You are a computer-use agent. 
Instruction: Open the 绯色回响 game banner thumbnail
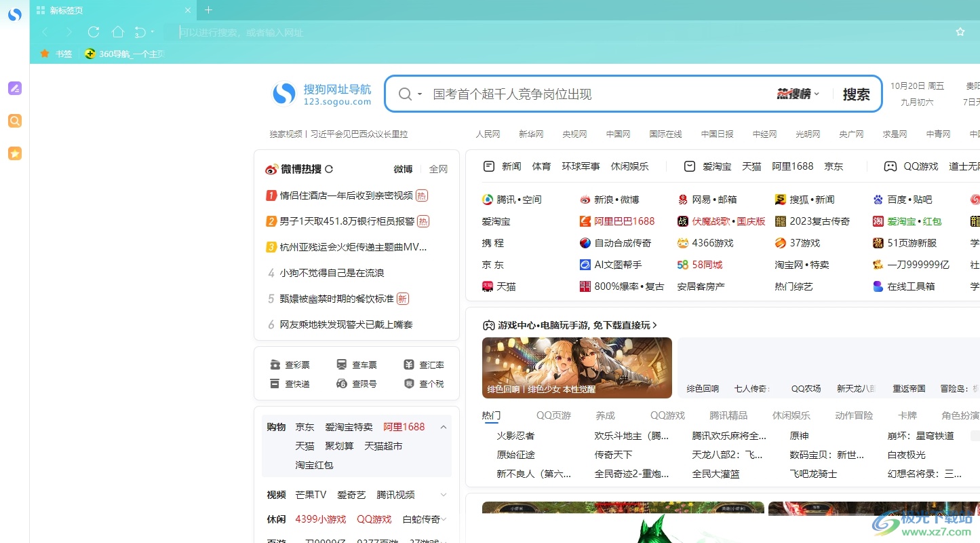pyautogui.click(x=577, y=368)
